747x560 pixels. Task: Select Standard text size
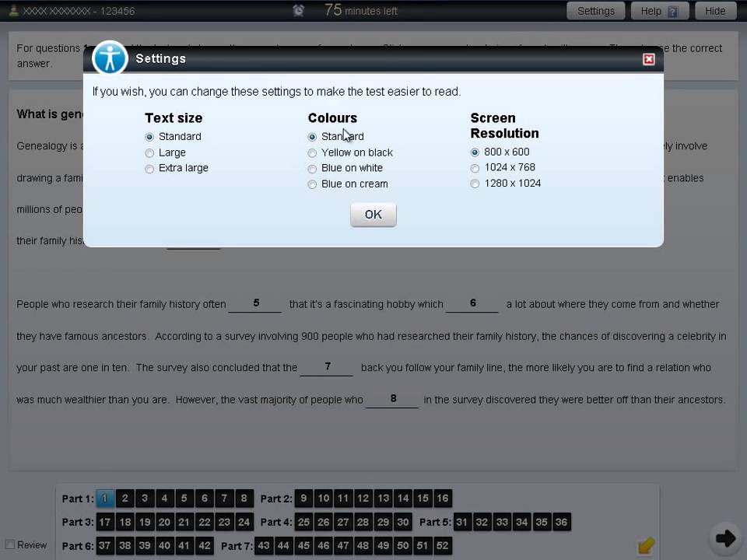[149, 137]
